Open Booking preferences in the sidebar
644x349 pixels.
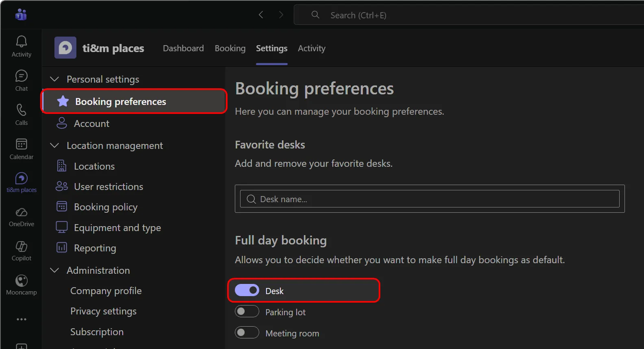tap(134, 101)
